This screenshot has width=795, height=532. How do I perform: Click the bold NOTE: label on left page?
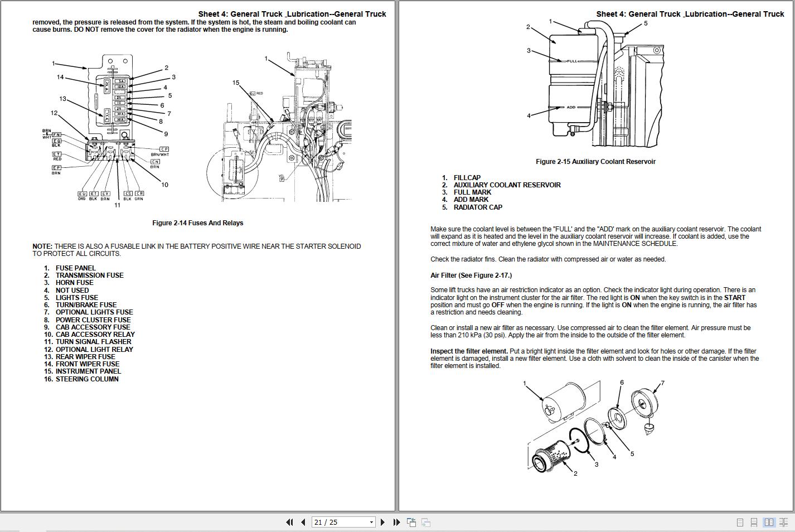(42, 246)
